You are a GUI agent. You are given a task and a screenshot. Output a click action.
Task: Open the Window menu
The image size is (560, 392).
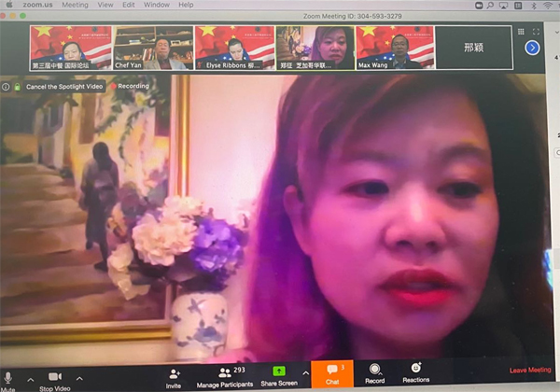click(x=157, y=5)
